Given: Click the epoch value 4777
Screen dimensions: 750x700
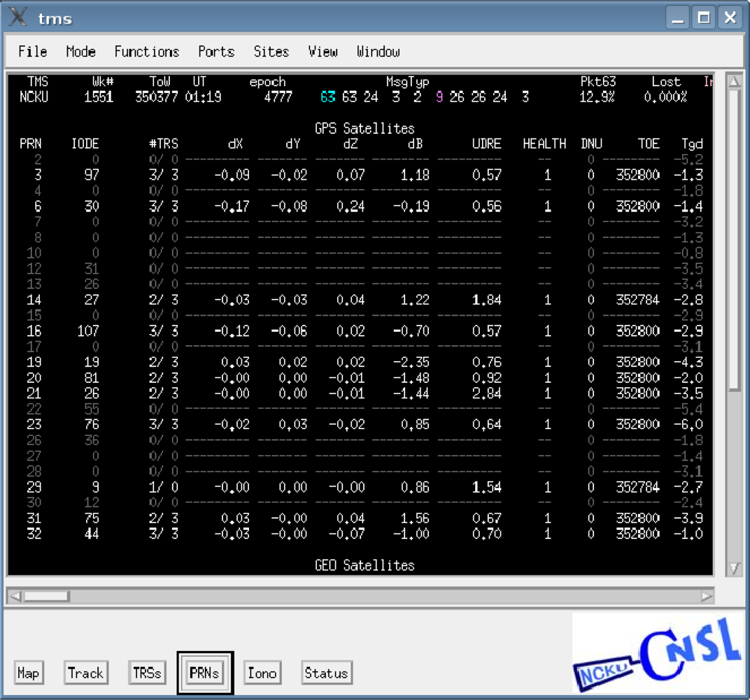Looking at the screenshot, I should pos(278,97).
